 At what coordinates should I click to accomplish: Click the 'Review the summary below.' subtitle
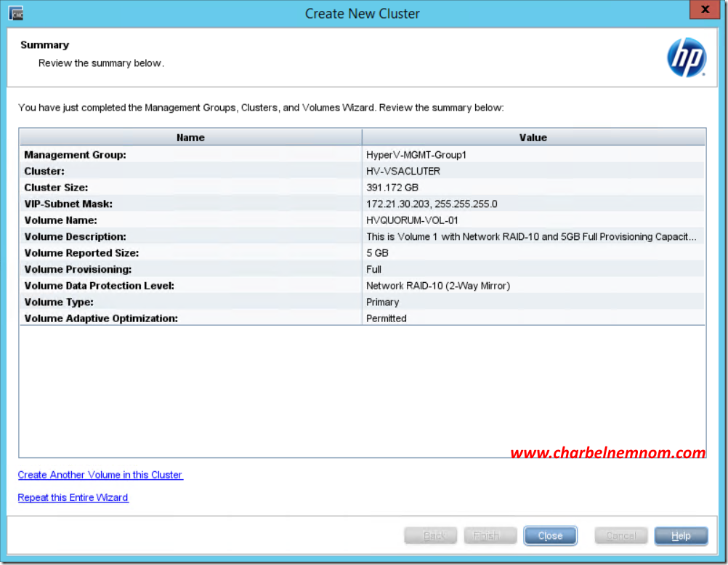pos(101,63)
